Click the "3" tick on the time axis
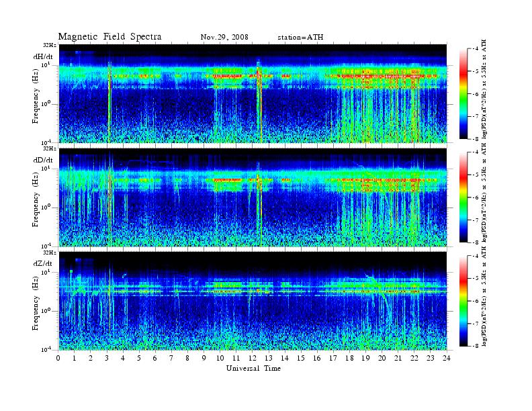 tap(107, 358)
